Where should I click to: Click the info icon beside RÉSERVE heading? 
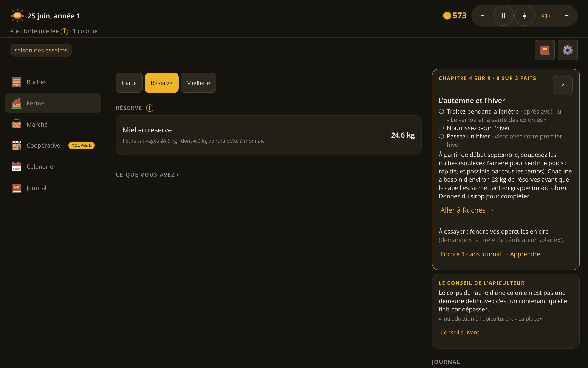[150, 108]
